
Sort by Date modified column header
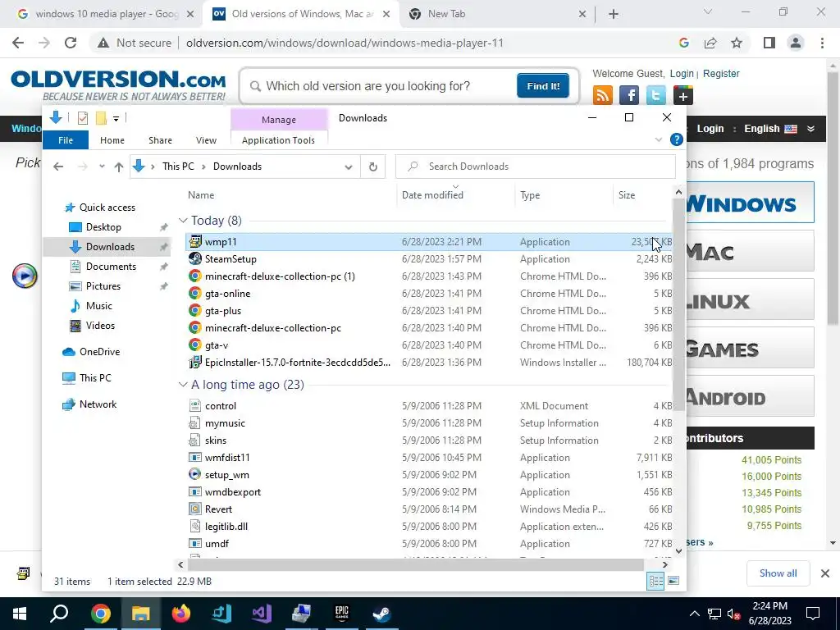(x=432, y=195)
